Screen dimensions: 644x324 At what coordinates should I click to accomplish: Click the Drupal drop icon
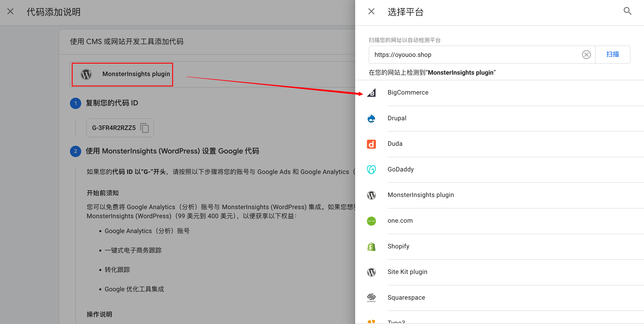pyautogui.click(x=371, y=118)
